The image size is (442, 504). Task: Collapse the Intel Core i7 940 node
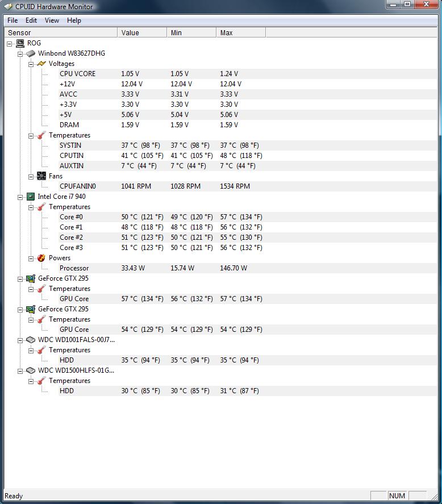tap(20, 197)
